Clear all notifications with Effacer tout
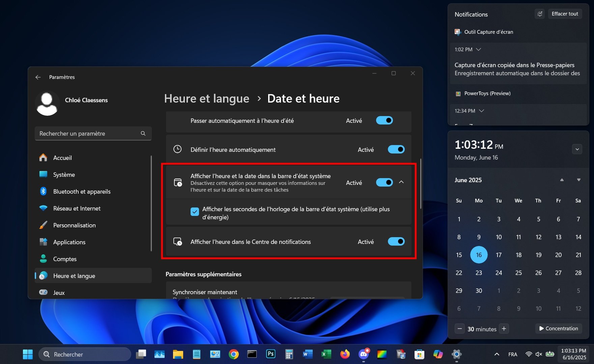The image size is (594, 364). pyautogui.click(x=565, y=13)
